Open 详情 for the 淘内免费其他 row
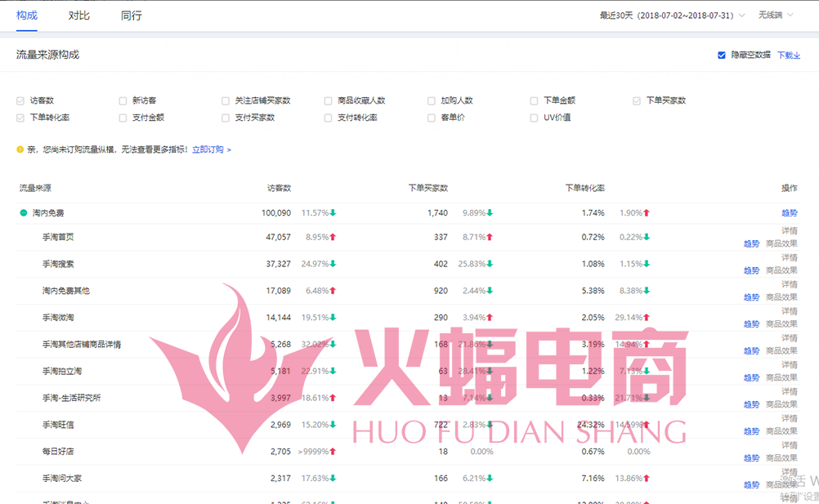Screen dimensions: 819x504 coord(790,284)
